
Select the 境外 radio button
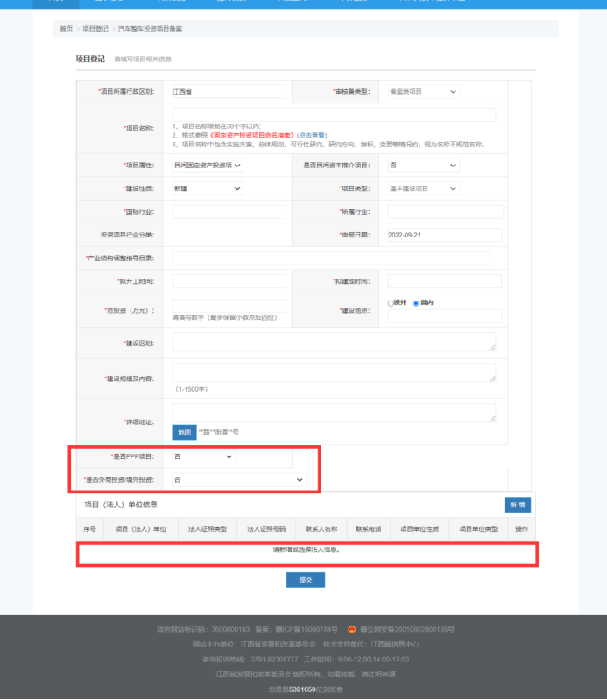[391, 303]
